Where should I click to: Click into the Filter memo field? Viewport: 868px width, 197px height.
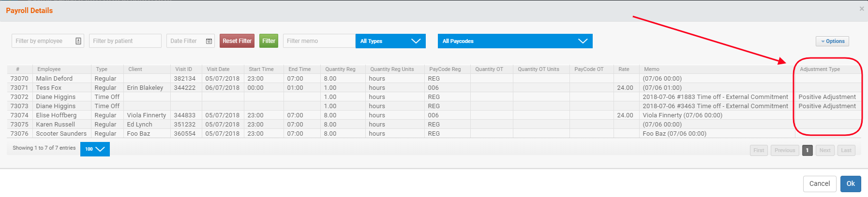pyautogui.click(x=319, y=41)
